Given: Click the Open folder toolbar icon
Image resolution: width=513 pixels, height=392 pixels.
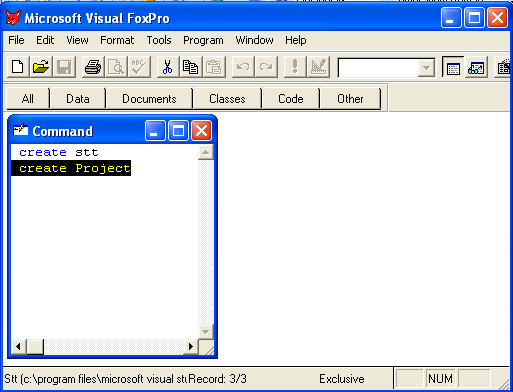Looking at the screenshot, I should [x=41, y=67].
